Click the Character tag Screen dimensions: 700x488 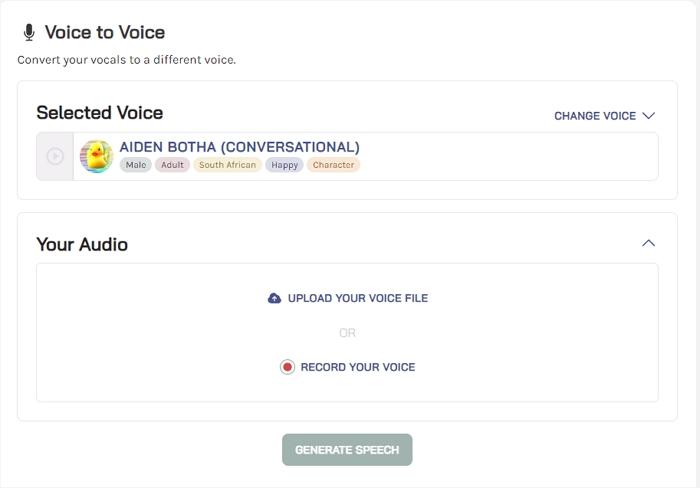coord(333,165)
